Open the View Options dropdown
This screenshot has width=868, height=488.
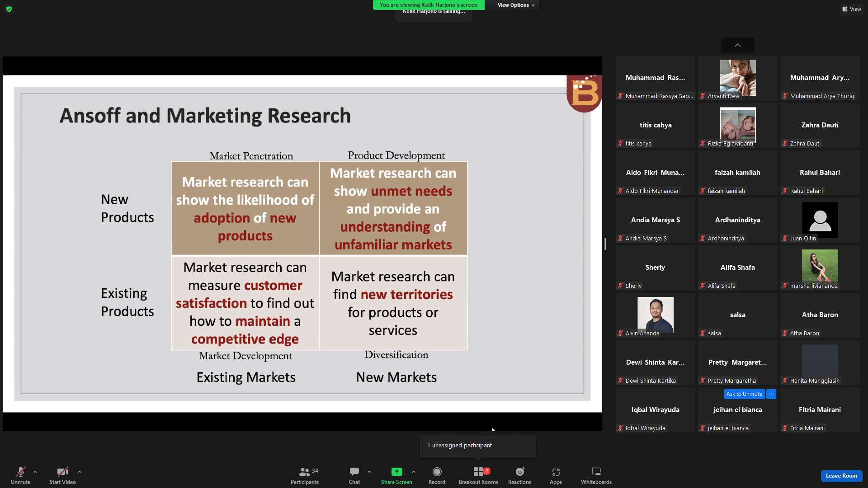point(516,5)
